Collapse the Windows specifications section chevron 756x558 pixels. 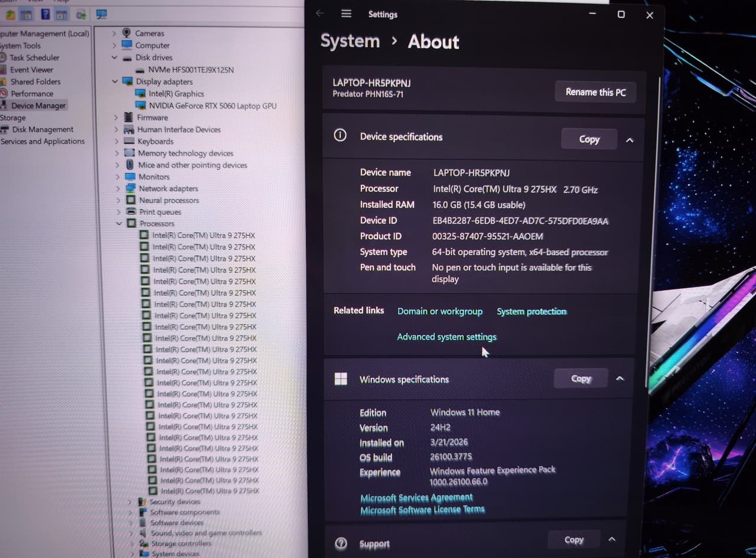point(620,378)
